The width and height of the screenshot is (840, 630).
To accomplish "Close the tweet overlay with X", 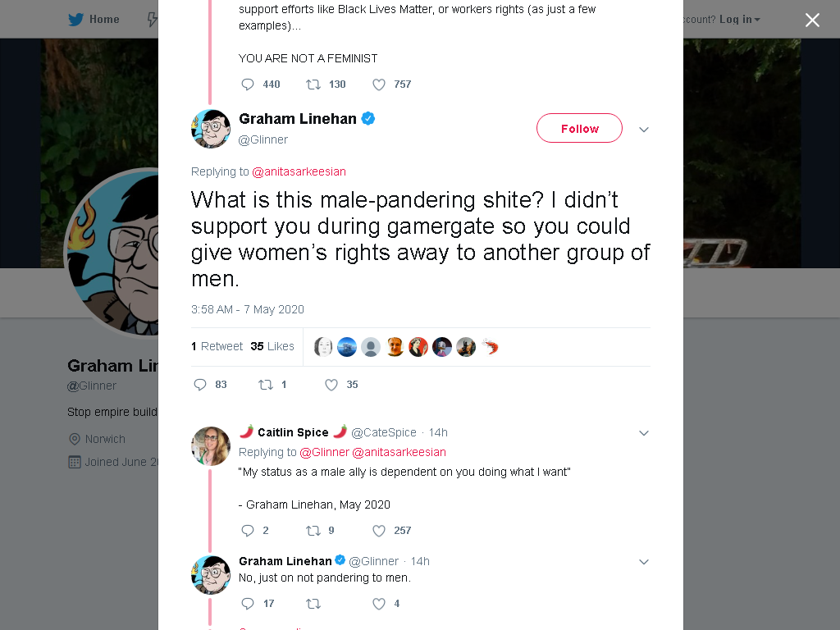I will coord(812,20).
